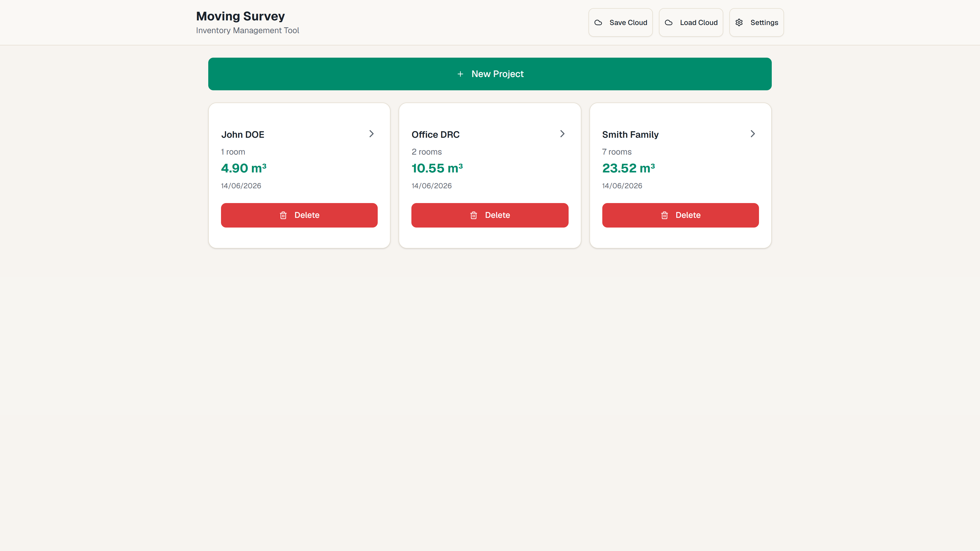The width and height of the screenshot is (980, 551).
Task: Delete the John DOE project
Action: pos(299,215)
